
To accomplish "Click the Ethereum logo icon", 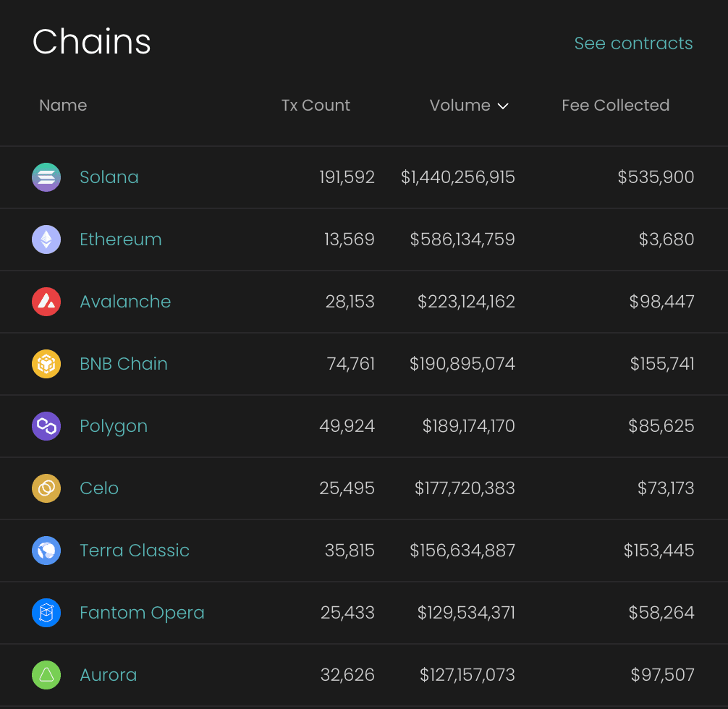I will coord(46,239).
